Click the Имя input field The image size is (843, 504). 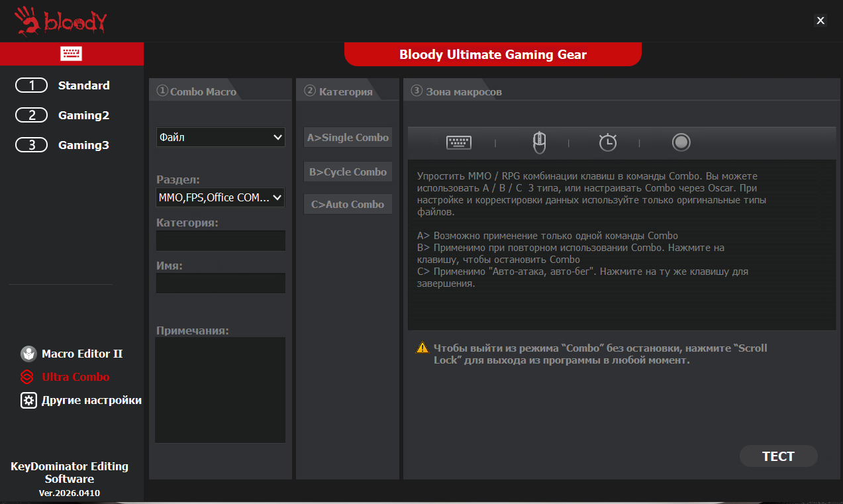click(221, 283)
